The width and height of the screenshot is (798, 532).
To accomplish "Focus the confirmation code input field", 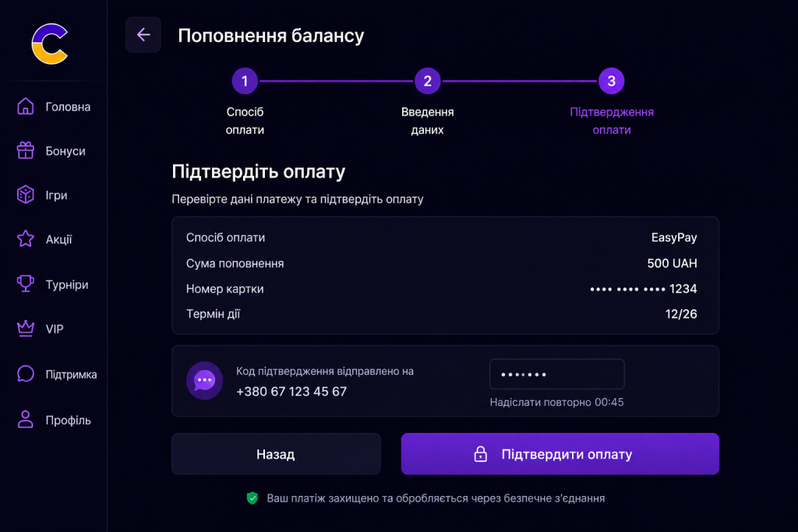I will 556,374.
